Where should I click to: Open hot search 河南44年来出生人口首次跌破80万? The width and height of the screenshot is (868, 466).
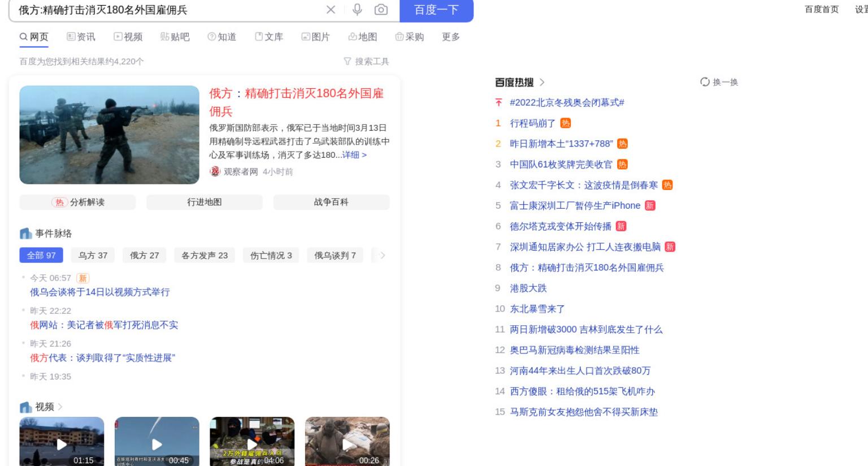pos(580,371)
